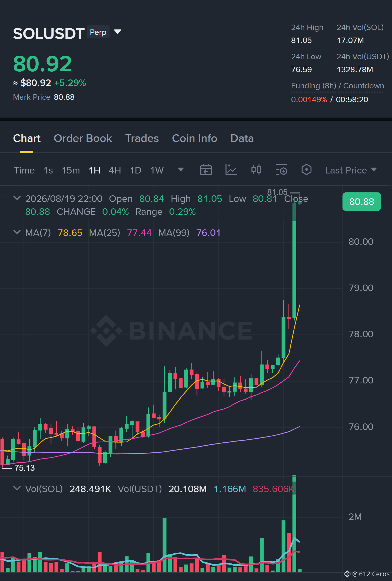Viewport: 392px width, 581px height.
Task: Click the approximate USD price ≈ $80.92
Action: (x=32, y=83)
